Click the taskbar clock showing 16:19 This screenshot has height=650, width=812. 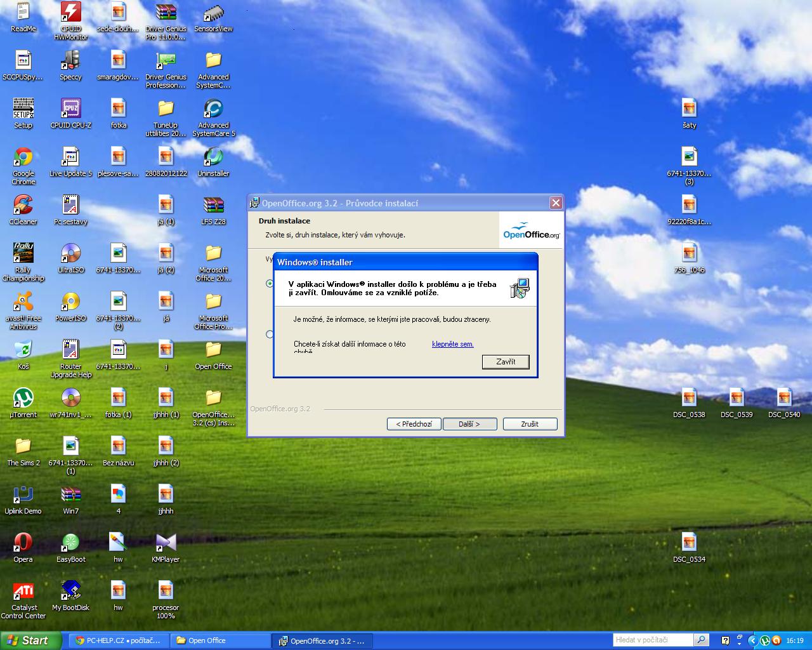pyautogui.click(x=795, y=640)
